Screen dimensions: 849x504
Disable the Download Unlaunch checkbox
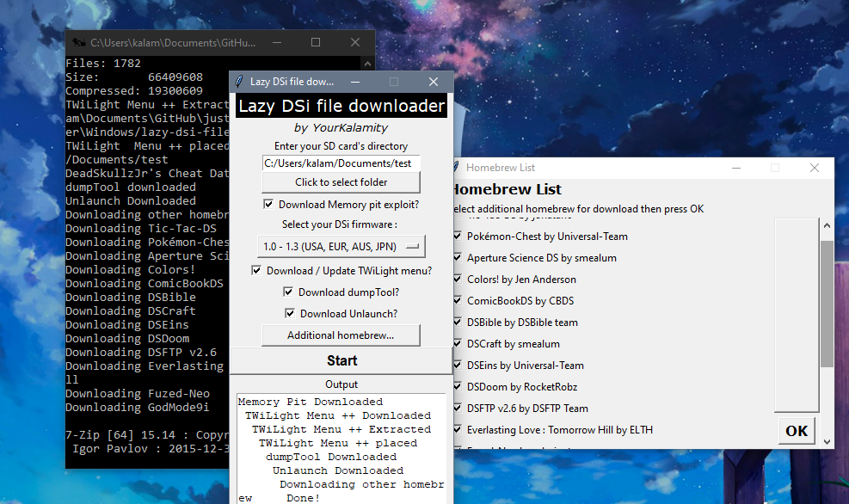click(291, 314)
